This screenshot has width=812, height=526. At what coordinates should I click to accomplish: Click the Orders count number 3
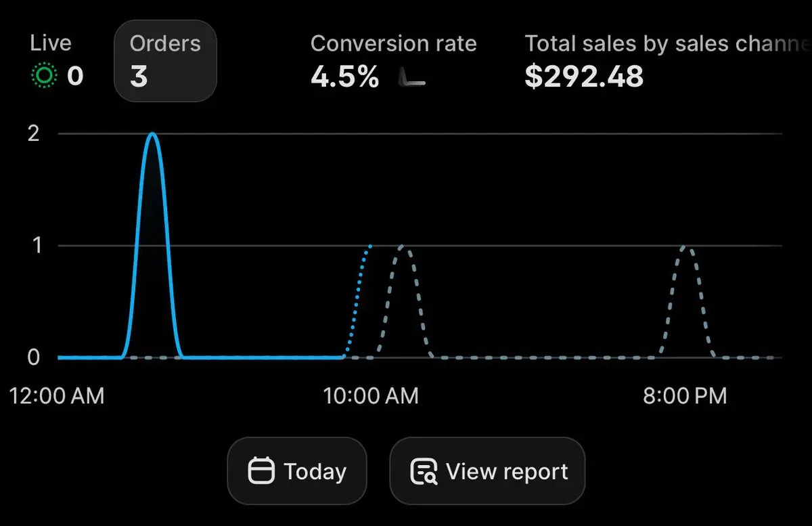(x=139, y=77)
